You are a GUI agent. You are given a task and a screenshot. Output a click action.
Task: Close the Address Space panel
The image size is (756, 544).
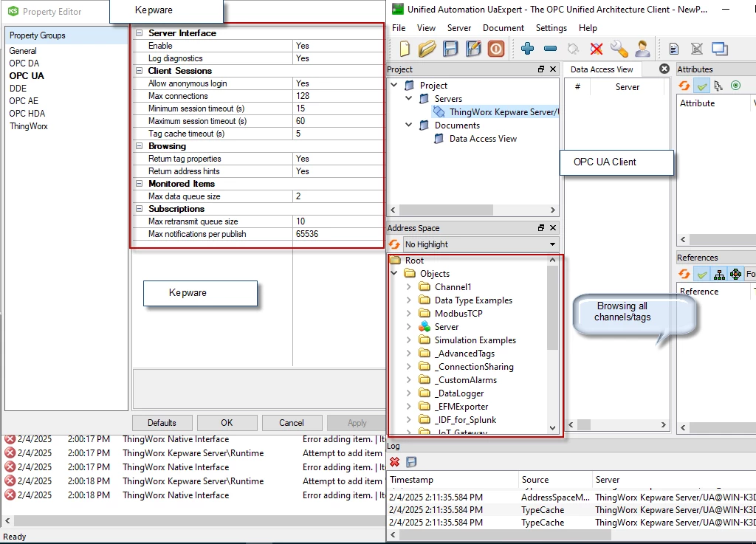point(553,228)
